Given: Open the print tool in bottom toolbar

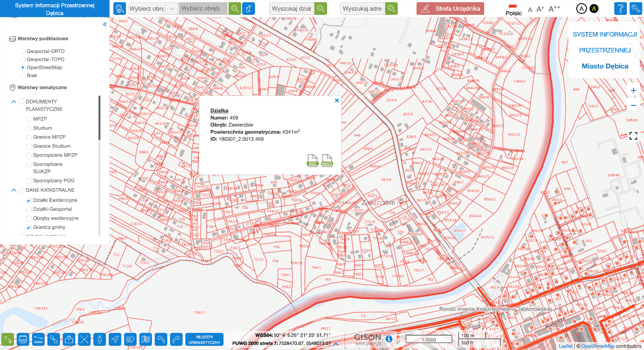Looking at the screenshot, I should coord(23,339).
